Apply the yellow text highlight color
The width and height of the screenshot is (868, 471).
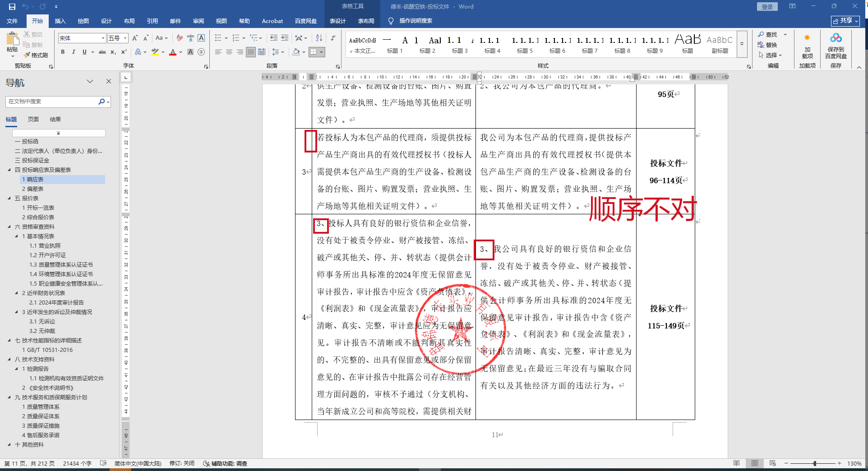click(x=155, y=52)
